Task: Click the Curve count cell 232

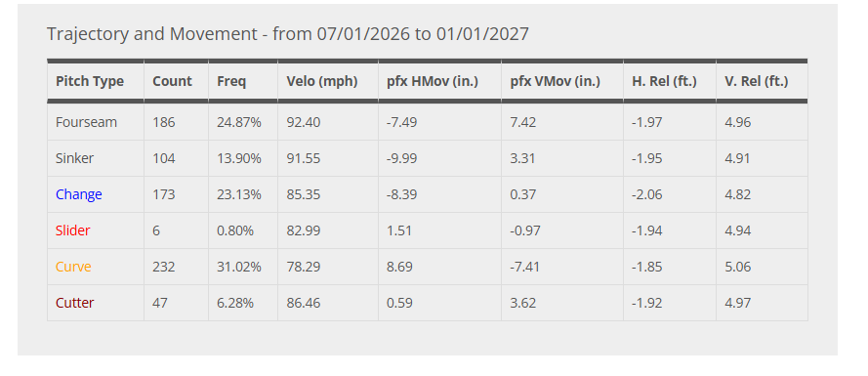Action: coord(164,267)
